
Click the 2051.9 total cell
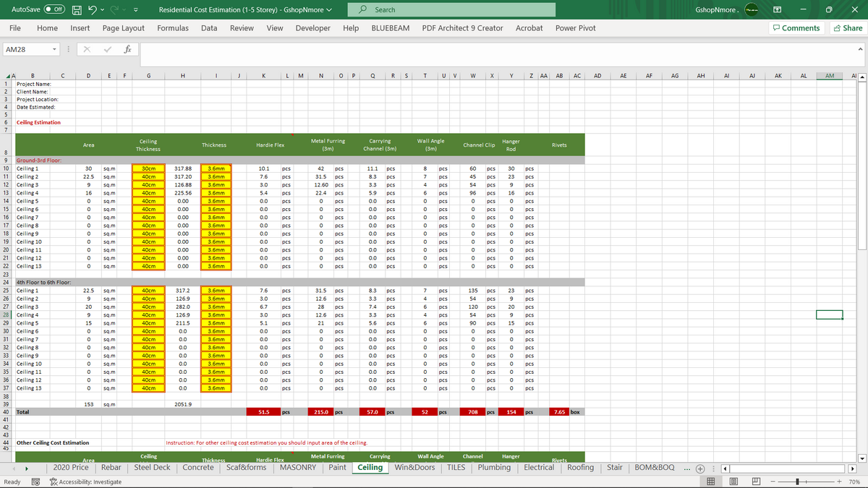[x=183, y=403]
